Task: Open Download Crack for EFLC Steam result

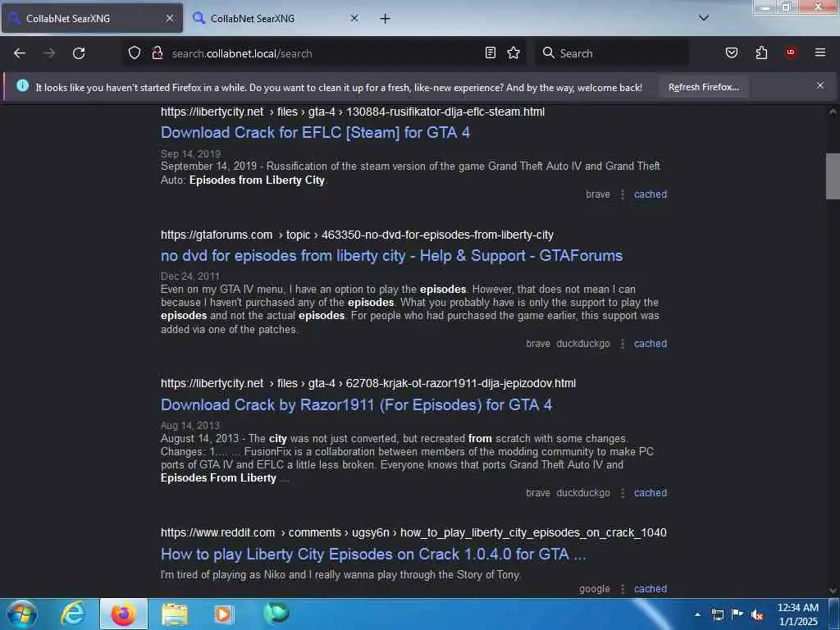Action: 316,132
